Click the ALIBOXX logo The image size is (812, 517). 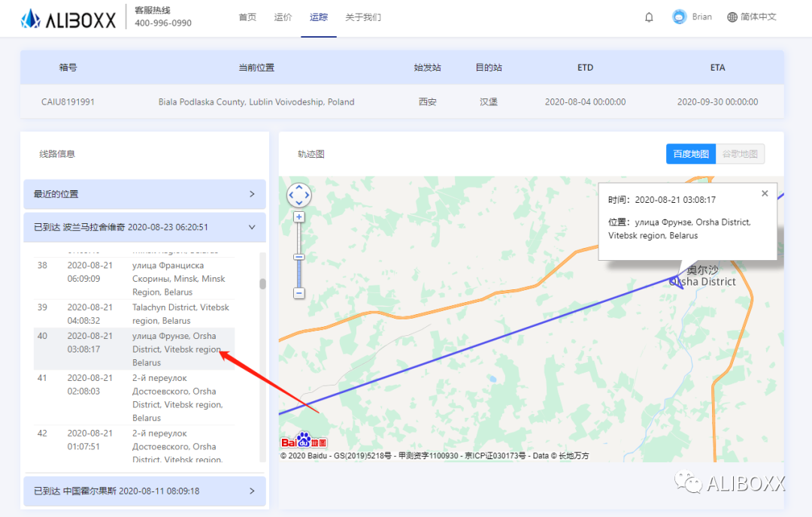click(x=68, y=19)
